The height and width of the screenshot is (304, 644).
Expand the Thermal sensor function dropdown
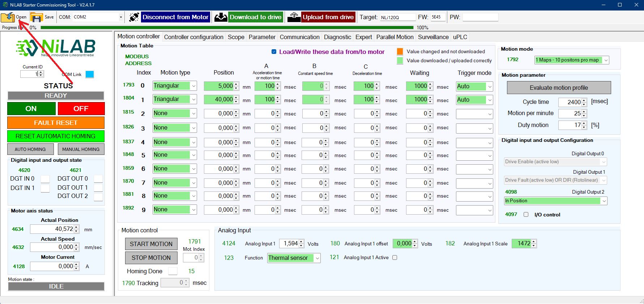317,258
